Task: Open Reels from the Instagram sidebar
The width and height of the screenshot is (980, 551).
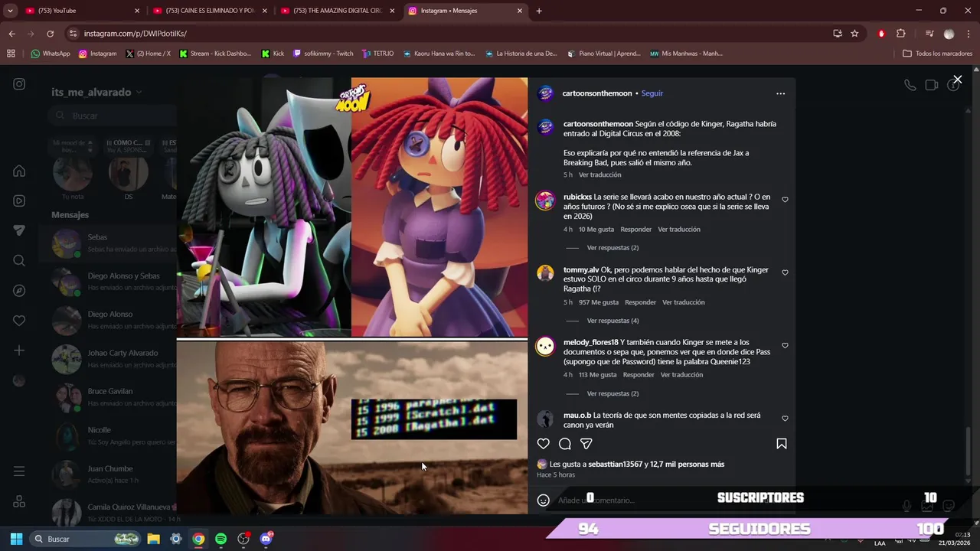Action: (x=19, y=201)
